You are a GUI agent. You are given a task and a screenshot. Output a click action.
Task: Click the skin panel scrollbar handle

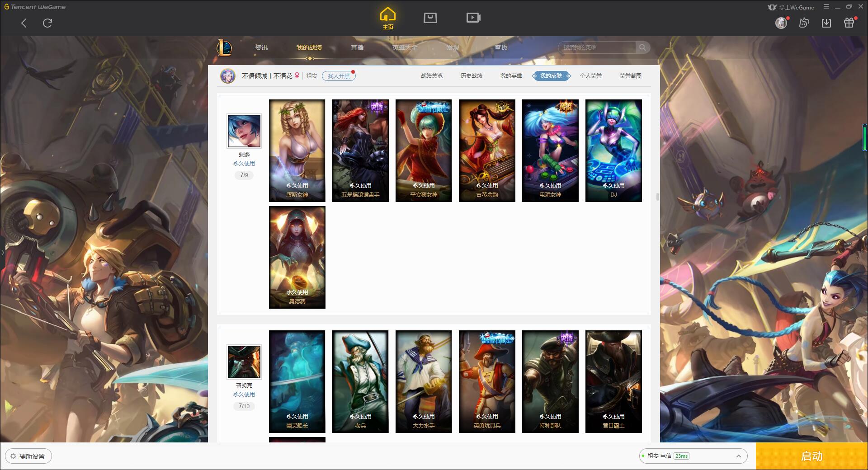(x=657, y=197)
